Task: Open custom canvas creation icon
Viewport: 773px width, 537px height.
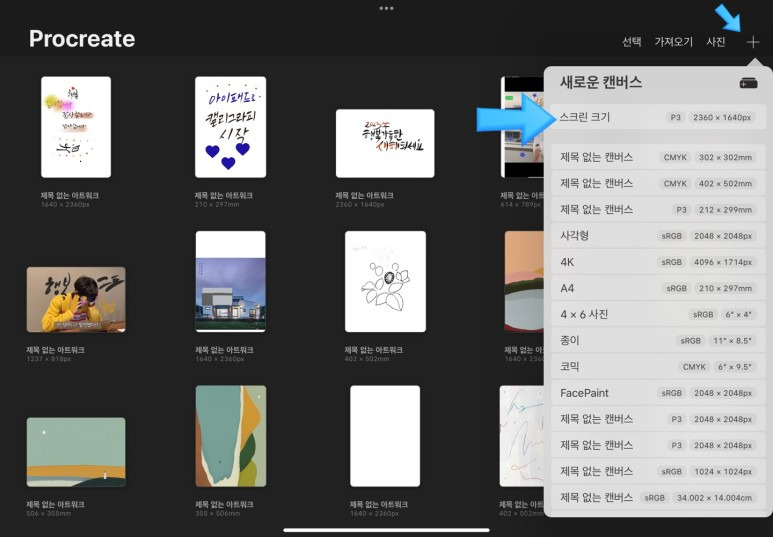Action: click(748, 83)
